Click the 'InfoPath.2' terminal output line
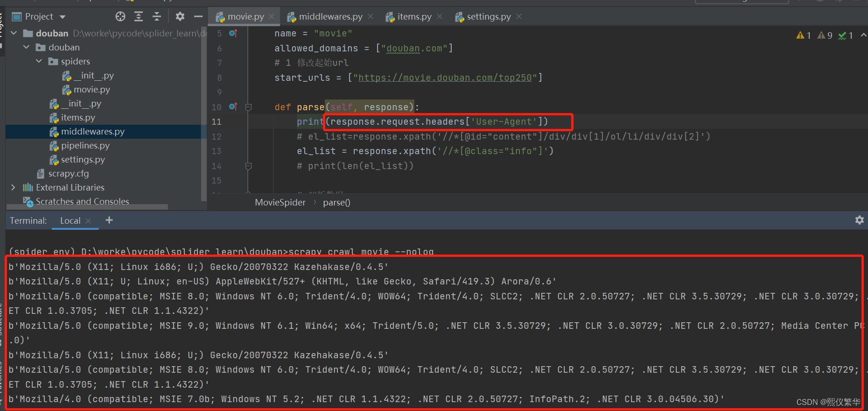868x411 pixels. tap(366, 399)
